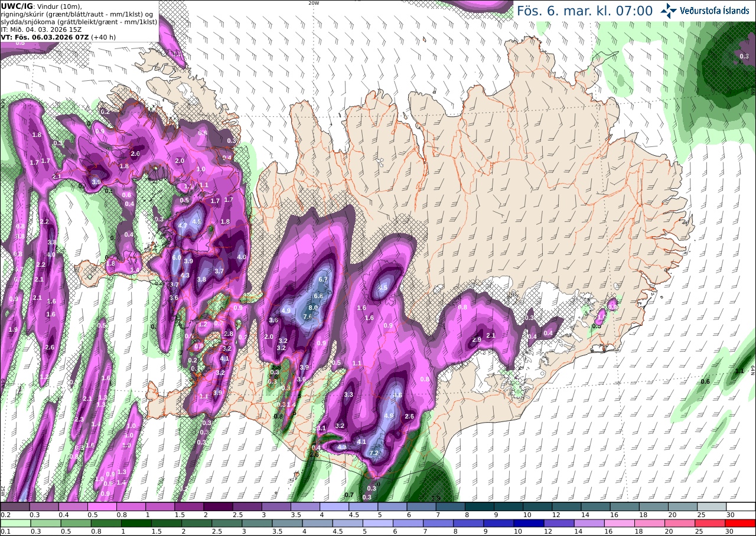Image resolution: width=756 pixels, height=536 pixels.
Task: Click the 8.0 precipitation value on the map
Action: coord(314,308)
